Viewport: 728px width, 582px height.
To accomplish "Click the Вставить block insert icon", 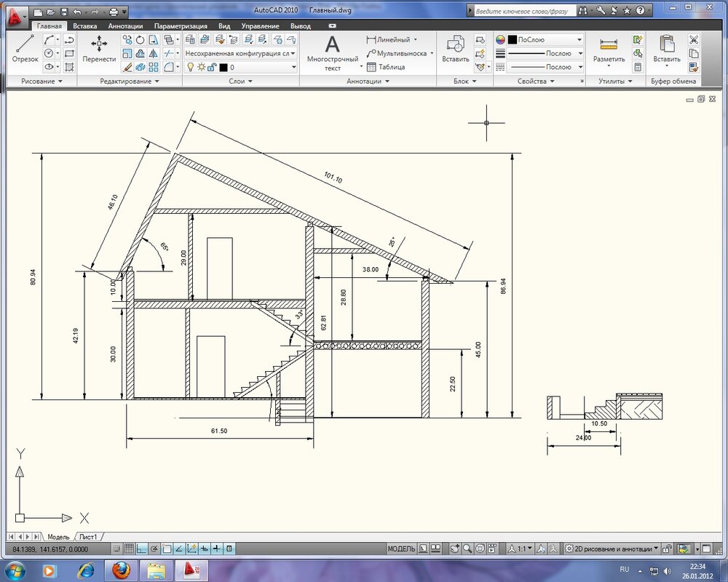I will pyautogui.click(x=456, y=50).
